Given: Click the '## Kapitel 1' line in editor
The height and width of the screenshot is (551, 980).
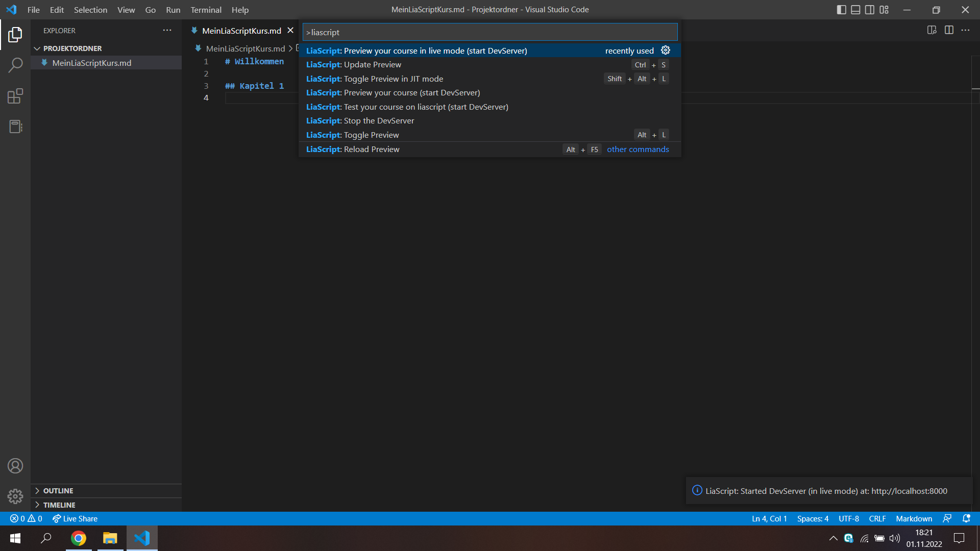Looking at the screenshot, I should (254, 86).
